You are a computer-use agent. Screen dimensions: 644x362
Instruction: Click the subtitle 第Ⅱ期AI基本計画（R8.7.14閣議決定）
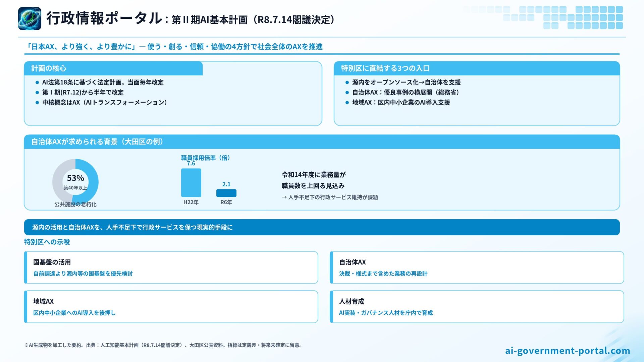(254, 20)
